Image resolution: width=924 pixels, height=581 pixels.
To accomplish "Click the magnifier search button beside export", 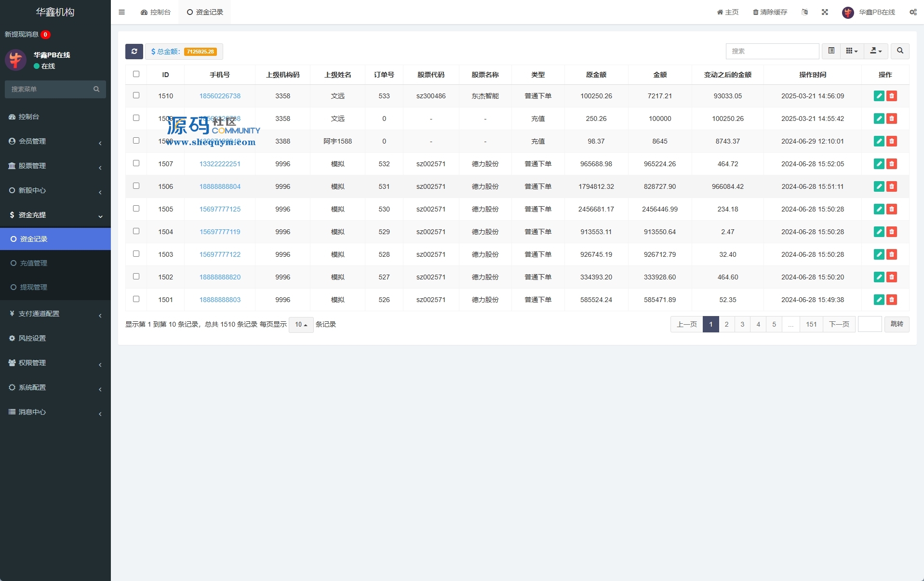I will click(x=899, y=51).
